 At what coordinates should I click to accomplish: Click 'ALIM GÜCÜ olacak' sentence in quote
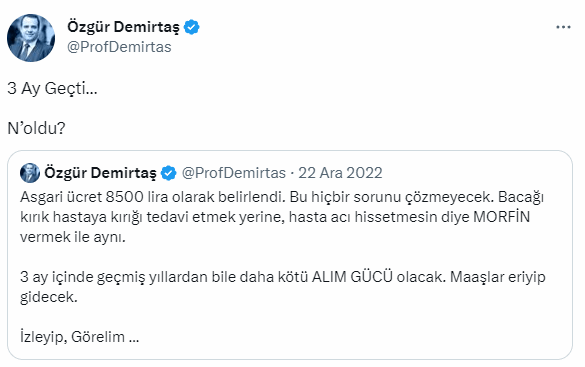(x=379, y=277)
